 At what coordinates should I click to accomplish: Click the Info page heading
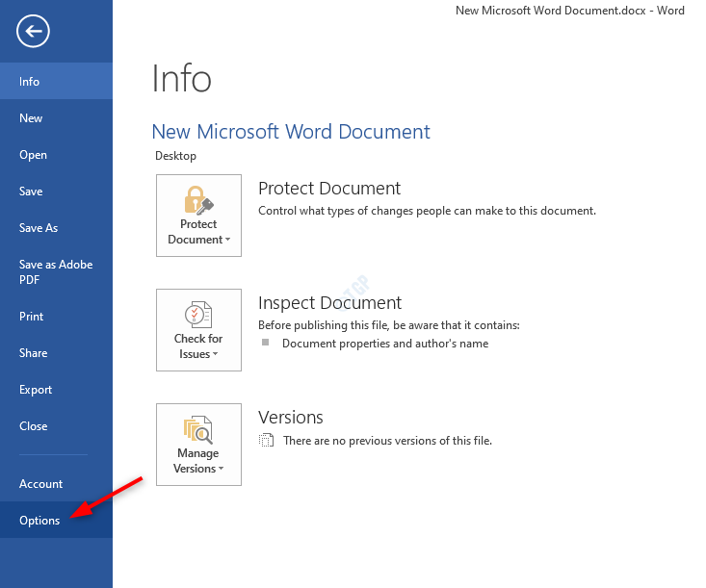click(181, 79)
